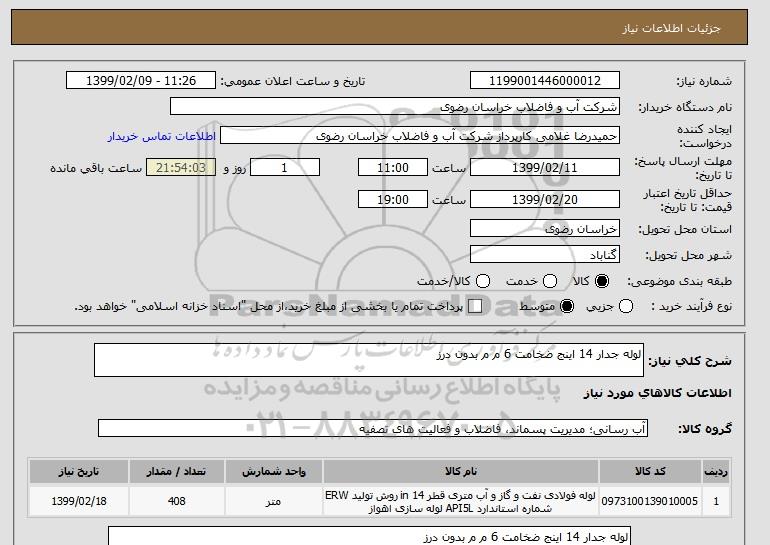
Task: Click the goods group field آب رسانی
Action: point(373,429)
